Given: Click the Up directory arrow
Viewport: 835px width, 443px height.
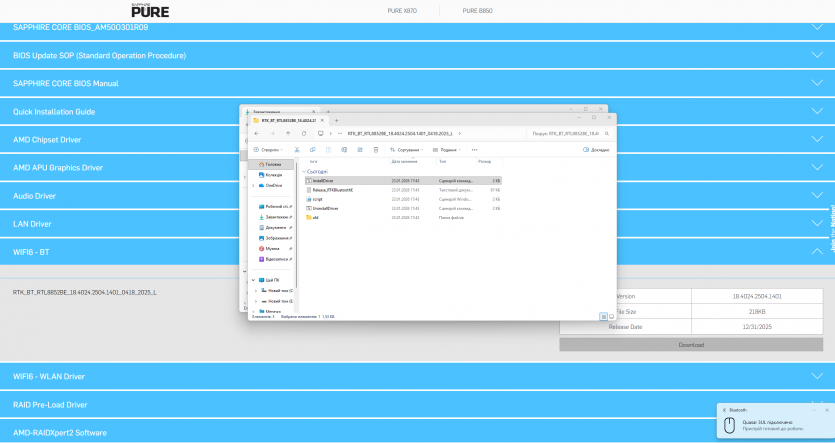Looking at the screenshot, I should point(288,132).
